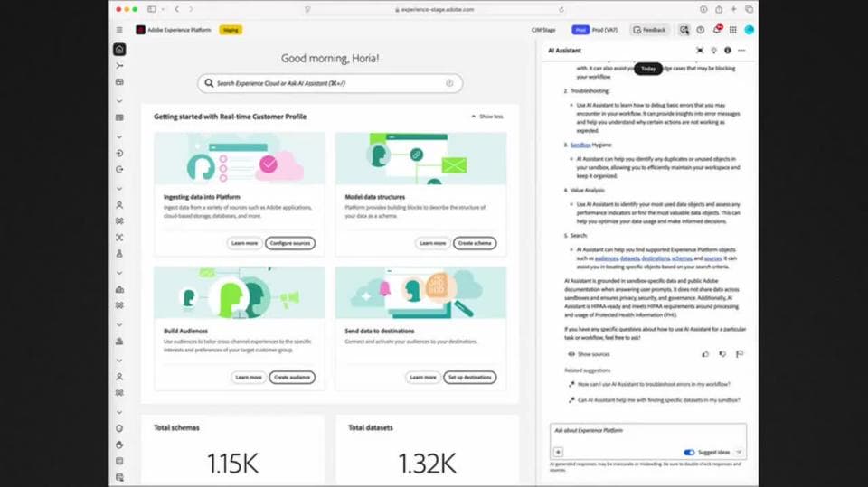Reload the page in Safari
868x487 pixels.
(x=561, y=9)
